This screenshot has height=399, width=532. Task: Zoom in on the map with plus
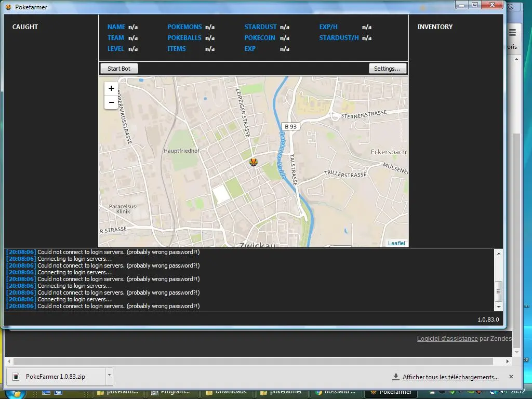coord(111,88)
